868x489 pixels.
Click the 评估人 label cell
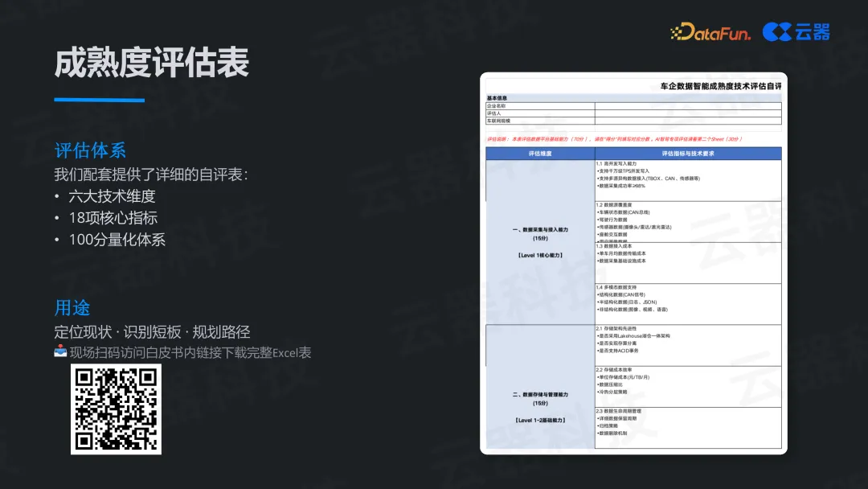[540, 113]
